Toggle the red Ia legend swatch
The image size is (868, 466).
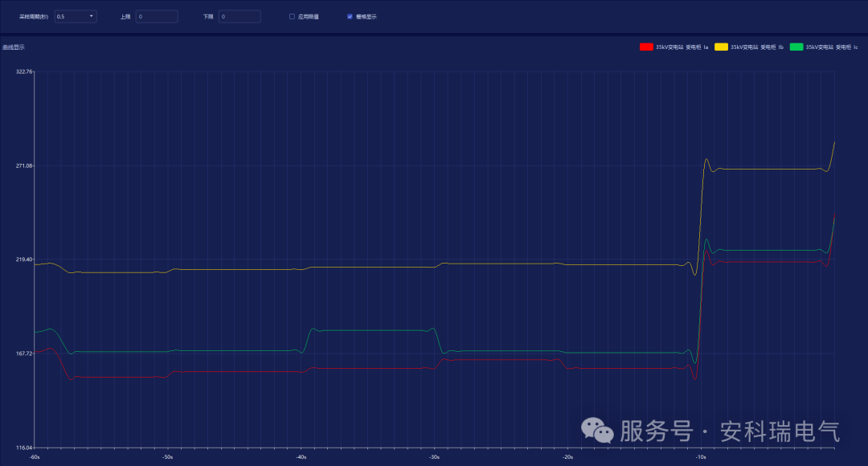646,47
